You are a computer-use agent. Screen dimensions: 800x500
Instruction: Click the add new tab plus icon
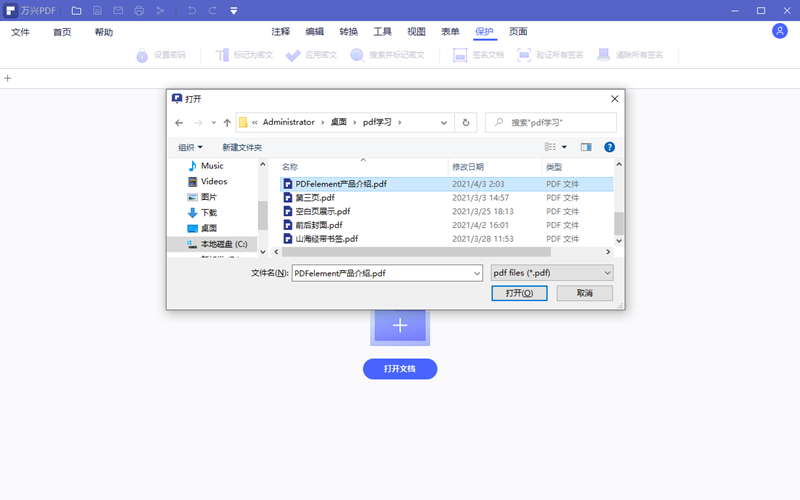tap(8, 78)
